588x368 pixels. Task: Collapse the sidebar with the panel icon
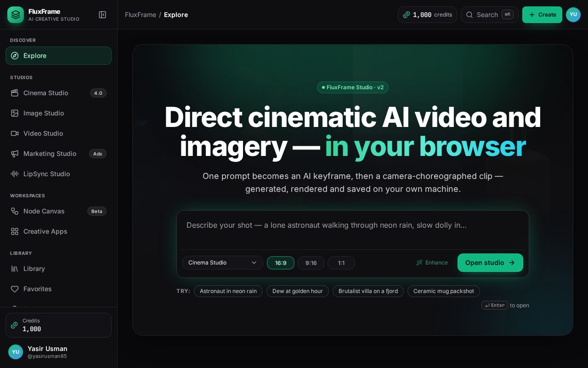pos(102,15)
